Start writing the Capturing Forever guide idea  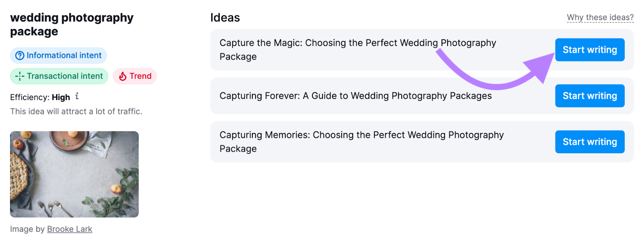point(590,95)
